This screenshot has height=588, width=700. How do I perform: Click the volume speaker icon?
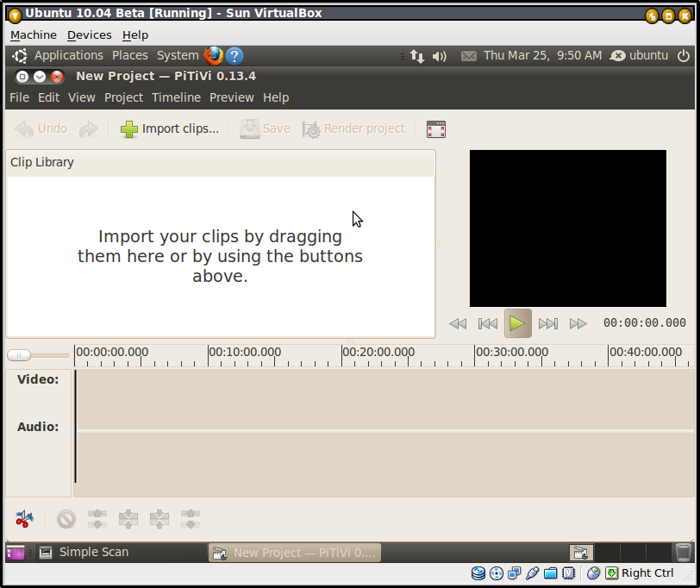(440, 56)
